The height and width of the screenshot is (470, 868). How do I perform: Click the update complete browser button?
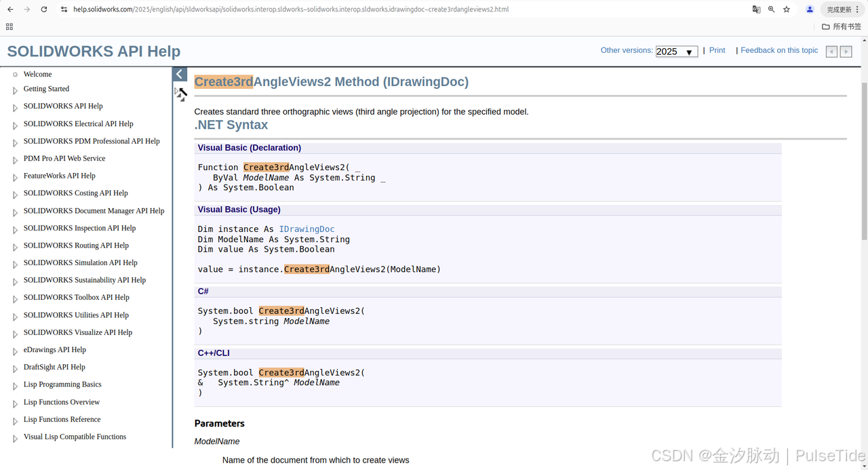coord(842,9)
